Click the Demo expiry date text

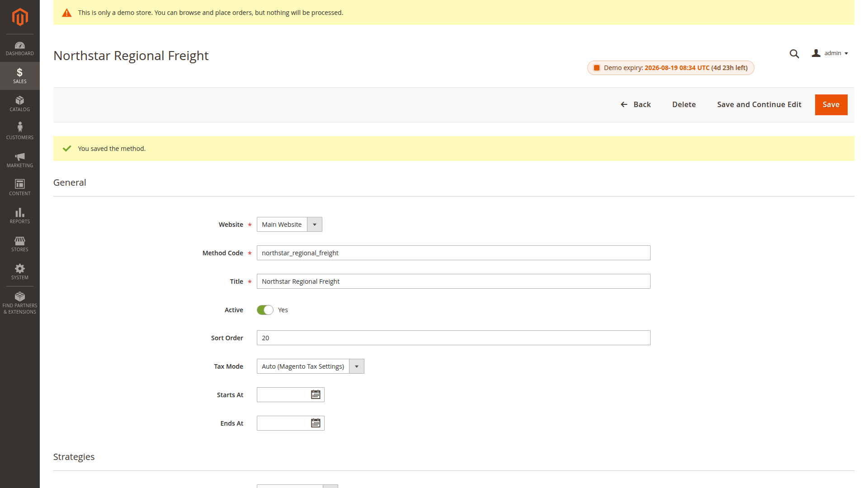(x=677, y=68)
